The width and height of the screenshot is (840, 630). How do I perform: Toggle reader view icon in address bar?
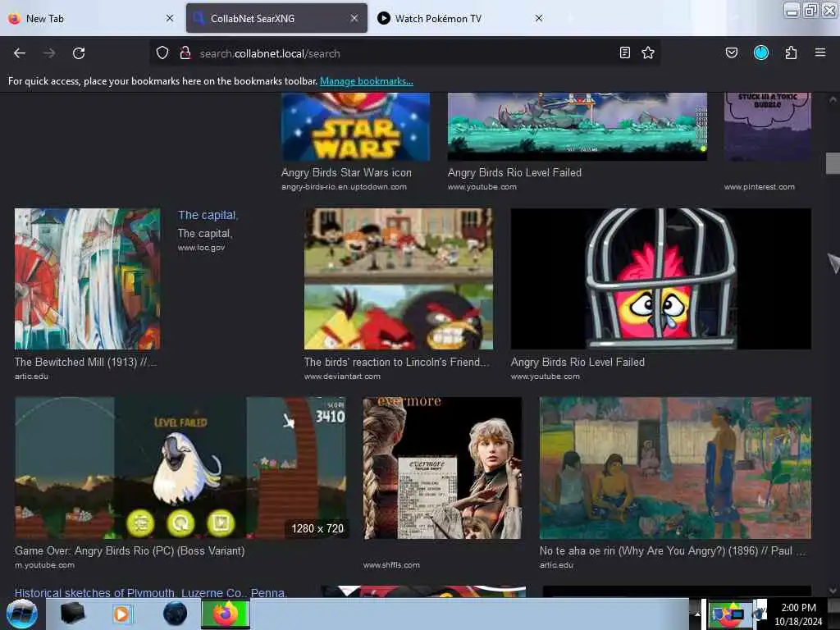624,52
